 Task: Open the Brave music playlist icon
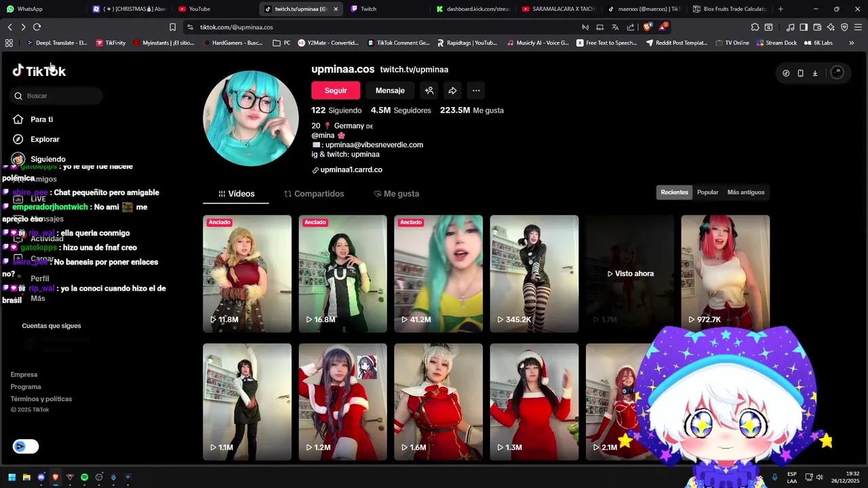[x=790, y=27]
